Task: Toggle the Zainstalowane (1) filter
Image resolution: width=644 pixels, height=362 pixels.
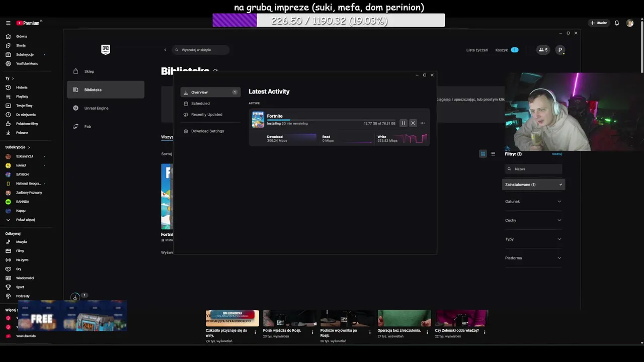Action: [x=533, y=185]
